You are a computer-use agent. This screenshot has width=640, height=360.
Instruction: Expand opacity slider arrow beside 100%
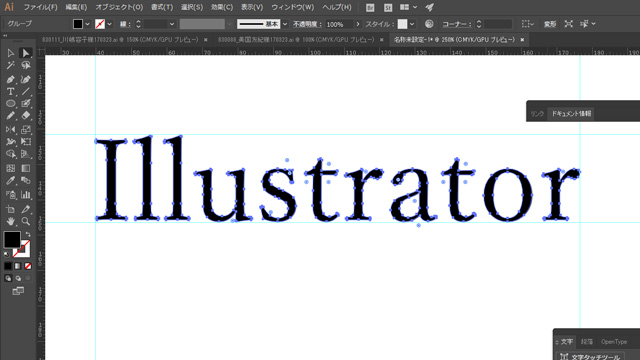pyautogui.click(x=358, y=24)
